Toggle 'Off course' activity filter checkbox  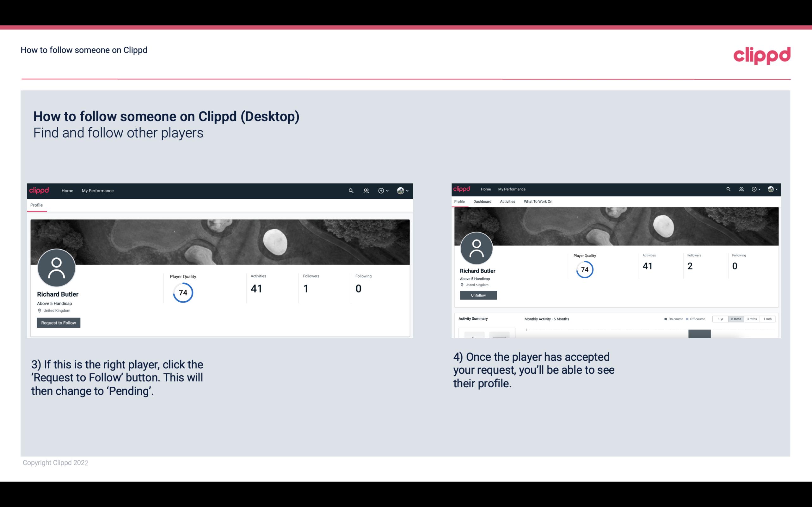coord(689,319)
